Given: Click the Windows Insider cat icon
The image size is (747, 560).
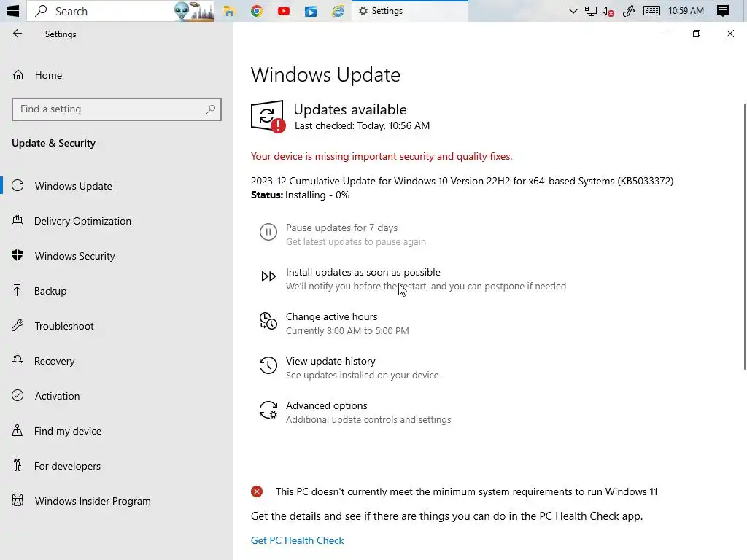Looking at the screenshot, I should (x=18, y=500).
